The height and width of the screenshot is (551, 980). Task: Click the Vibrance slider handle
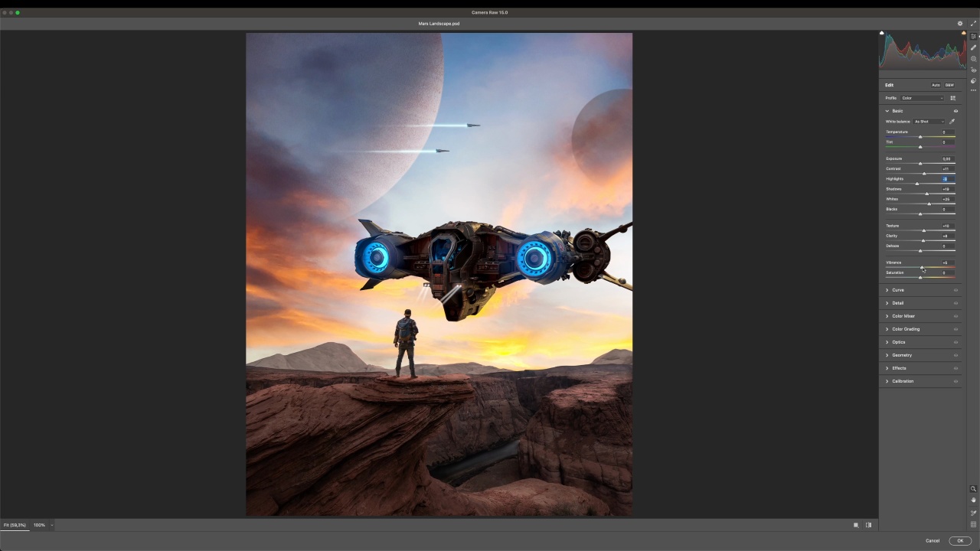pos(922,267)
